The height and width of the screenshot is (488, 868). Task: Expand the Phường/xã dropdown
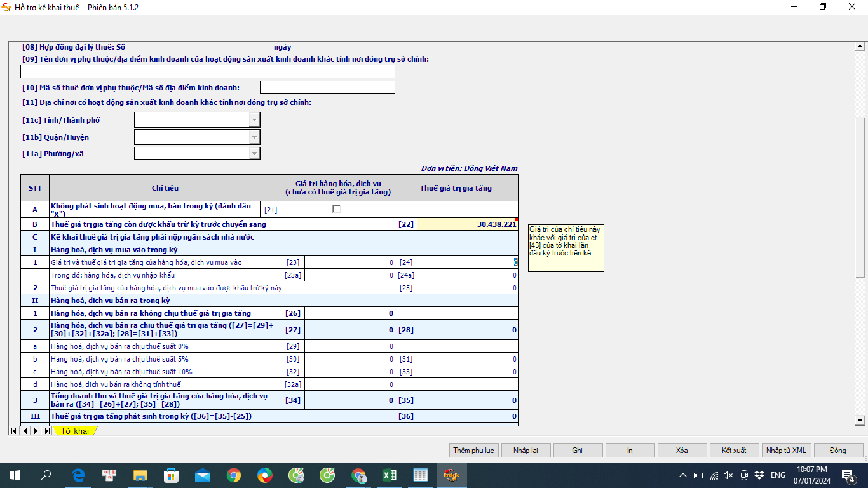(254, 153)
